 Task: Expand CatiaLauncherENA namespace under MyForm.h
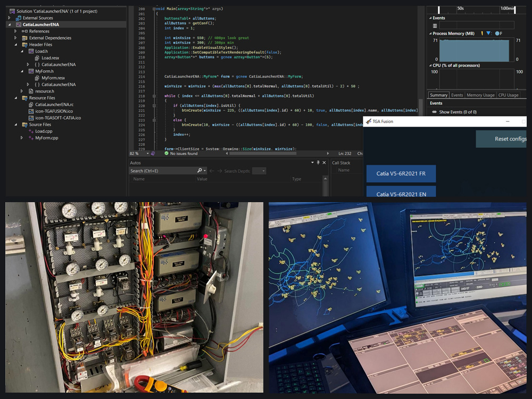[x=28, y=85]
